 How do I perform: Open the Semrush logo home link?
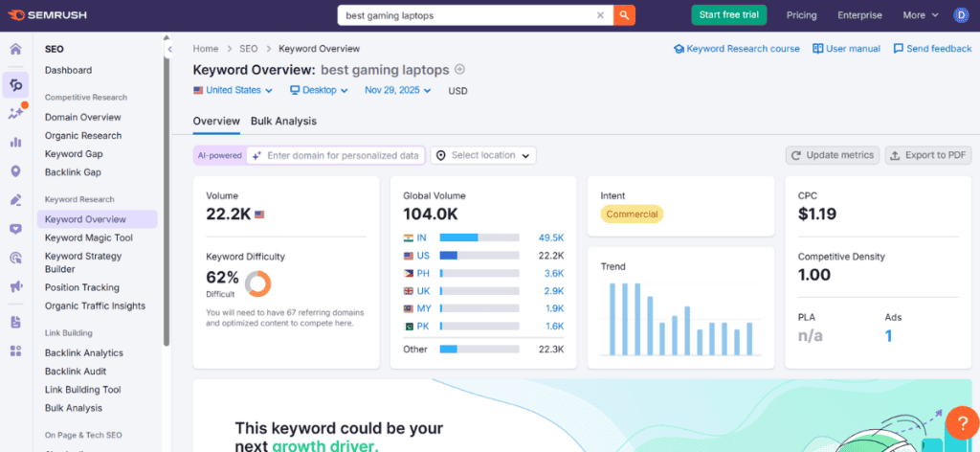pos(48,15)
